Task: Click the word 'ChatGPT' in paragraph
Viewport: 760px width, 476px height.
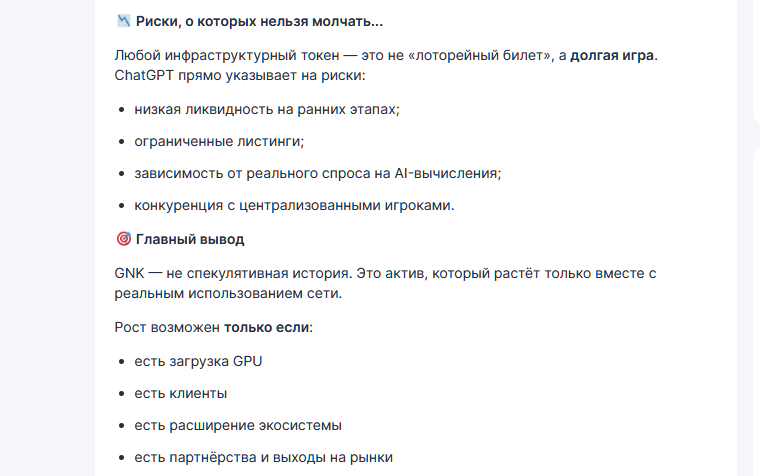Action: point(144,76)
